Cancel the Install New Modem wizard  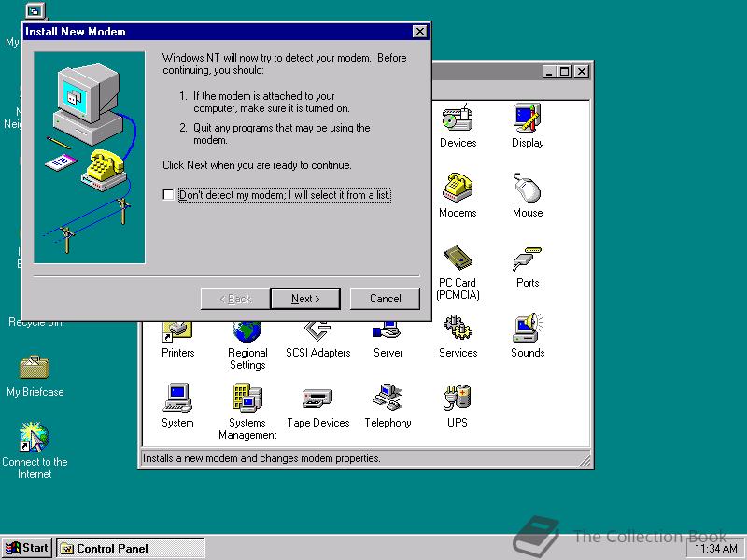tap(385, 299)
